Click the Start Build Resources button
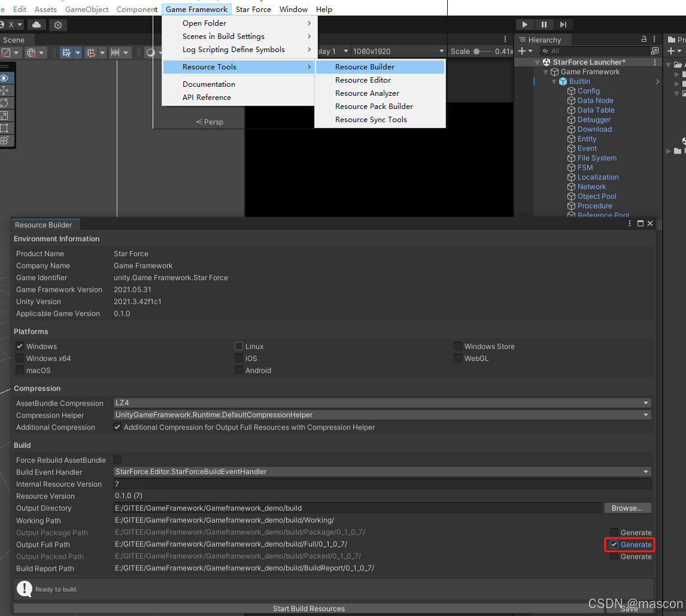686x616 pixels. 308,608
